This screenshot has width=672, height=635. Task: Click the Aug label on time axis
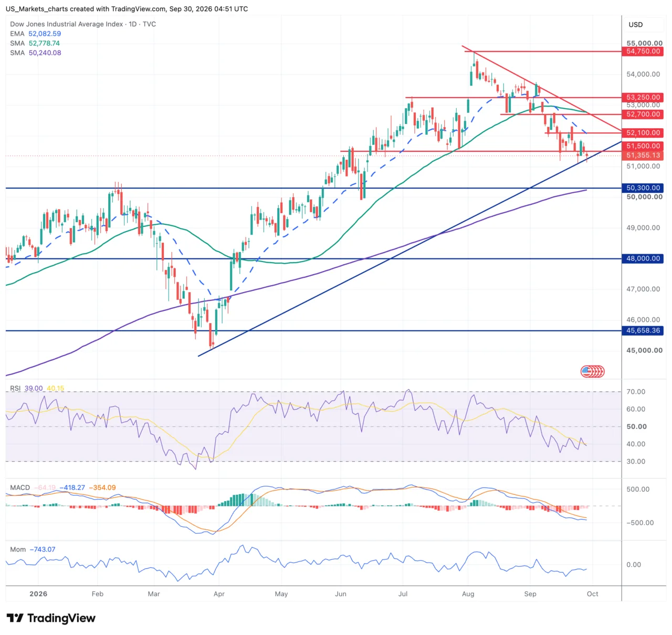coord(468,594)
